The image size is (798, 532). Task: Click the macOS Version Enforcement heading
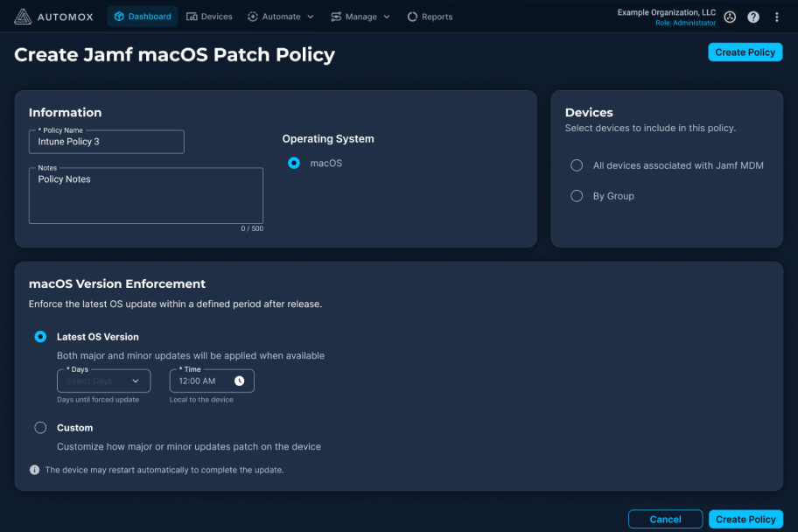pos(117,283)
